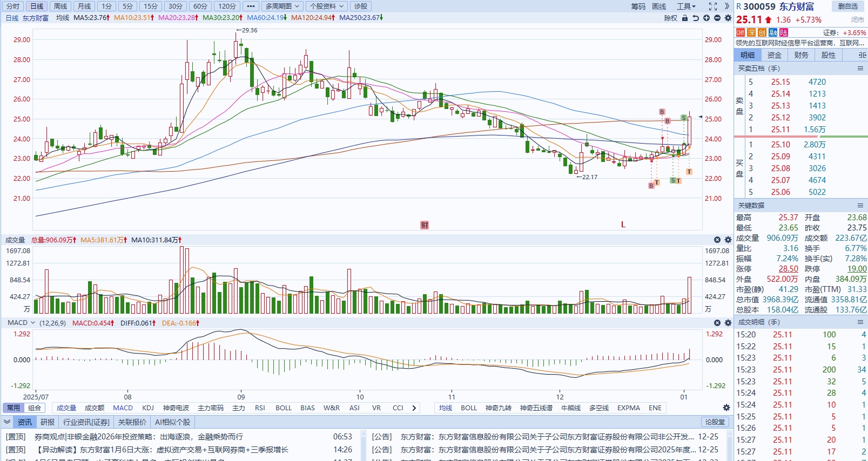Click the 删自选 button
Viewport: 868px width, 461px height.
click(x=847, y=6)
